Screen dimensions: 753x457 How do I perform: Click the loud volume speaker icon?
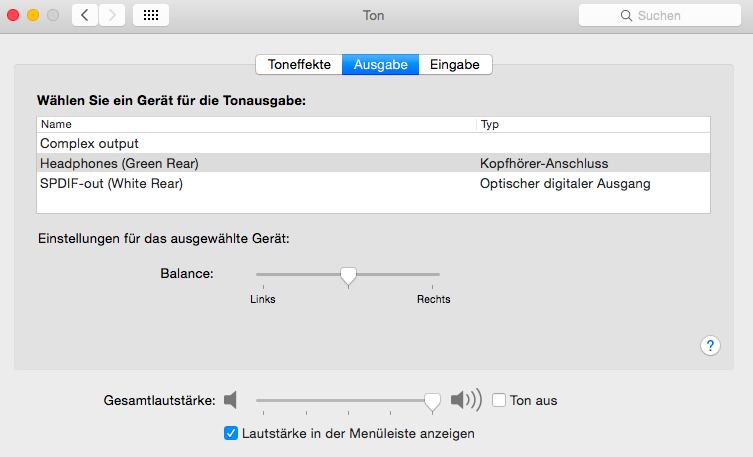coord(465,400)
